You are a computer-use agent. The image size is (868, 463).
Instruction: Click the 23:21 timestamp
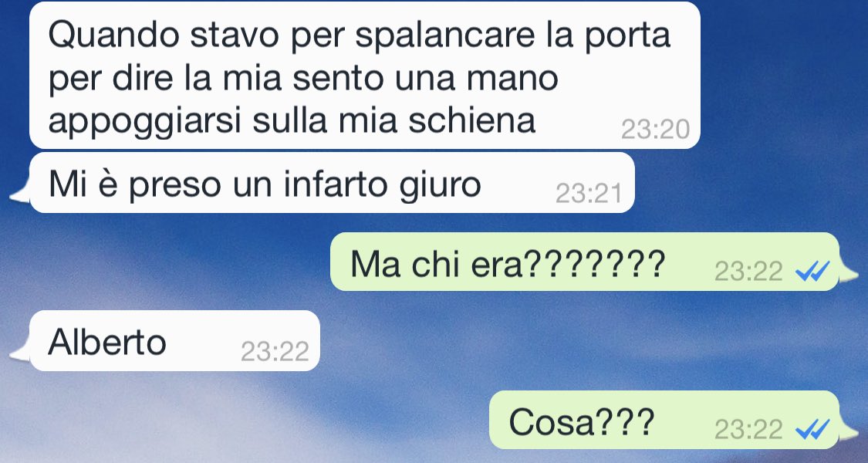point(589,194)
